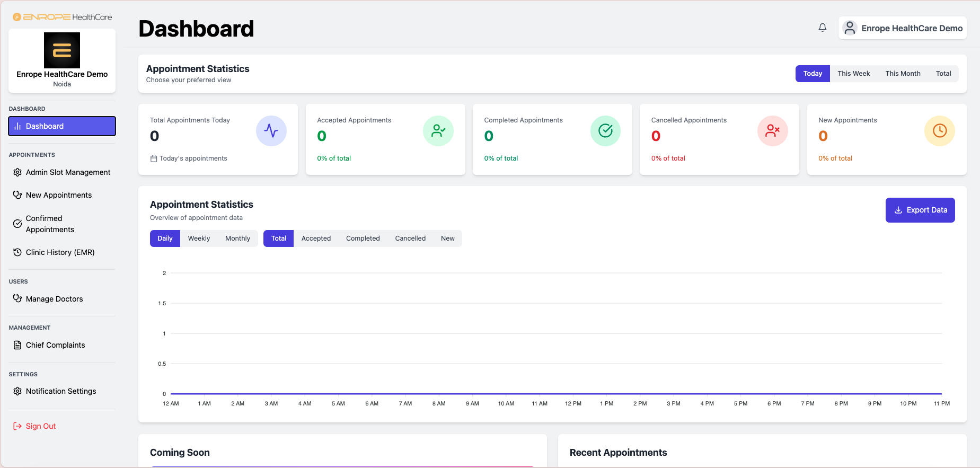The image size is (980, 468).
Task: Click the download icon in Export Data button
Action: 898,210
